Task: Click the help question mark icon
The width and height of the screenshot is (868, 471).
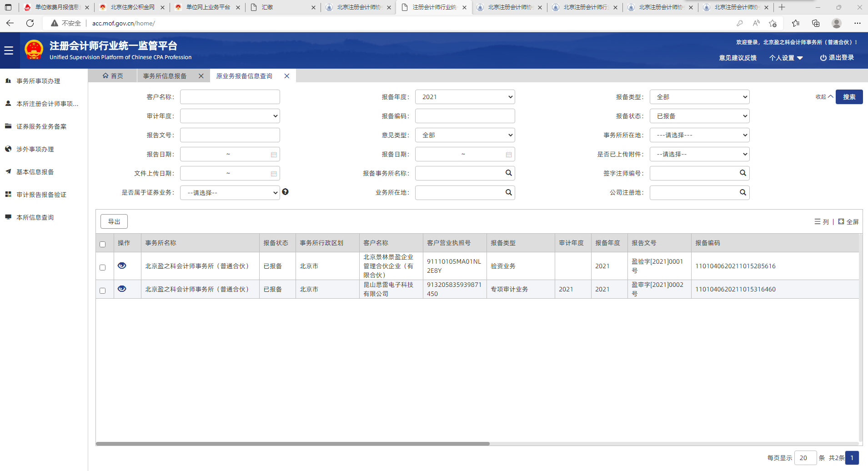Action: 285,192
